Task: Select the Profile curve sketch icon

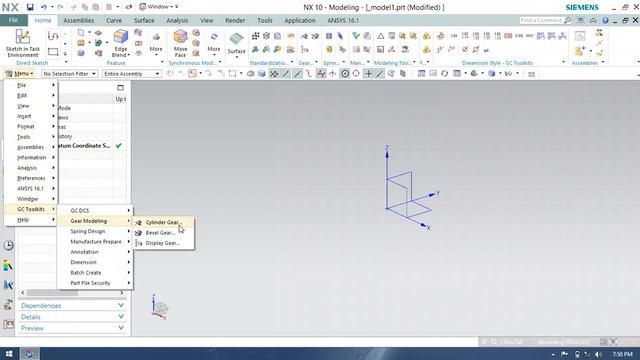Action: pos(53,36)
